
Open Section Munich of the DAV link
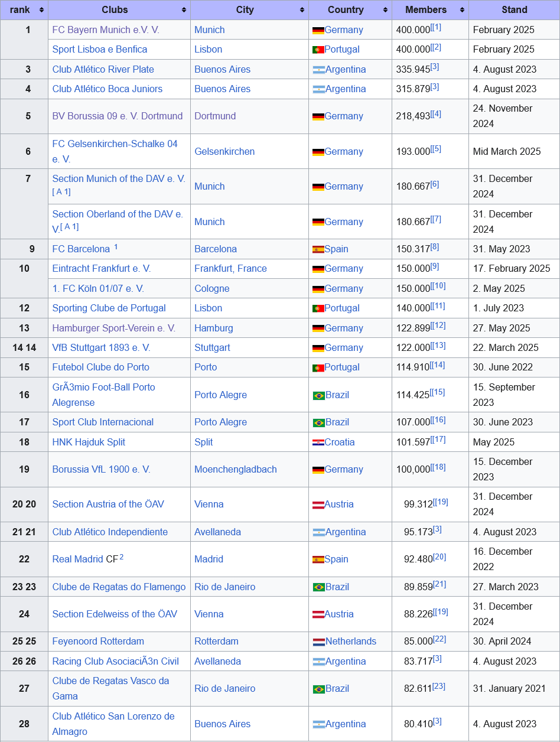pos(119,178)
